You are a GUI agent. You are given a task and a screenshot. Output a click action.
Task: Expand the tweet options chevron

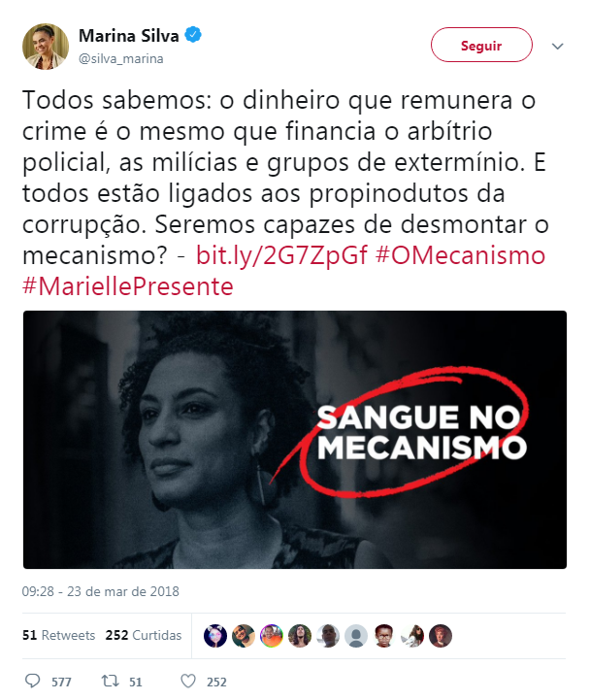tap(557, 46)
